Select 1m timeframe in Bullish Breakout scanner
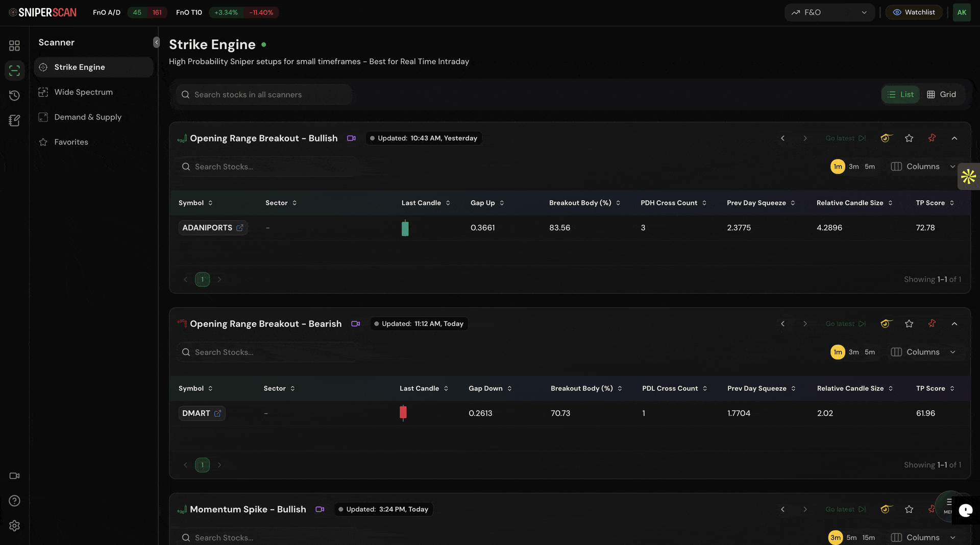980x545 pixels. point(838,167)
